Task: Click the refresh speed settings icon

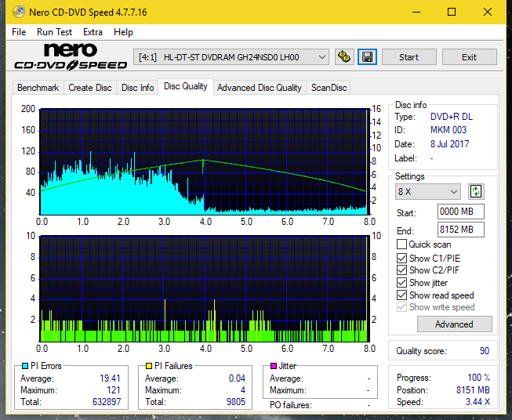Action: pos(476,191)
